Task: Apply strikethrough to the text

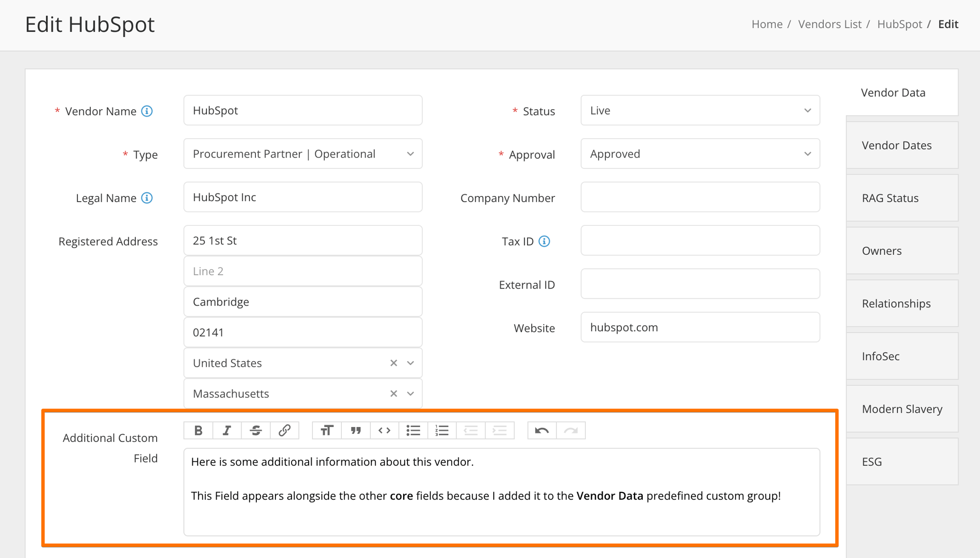Action: tap(256, 430)
